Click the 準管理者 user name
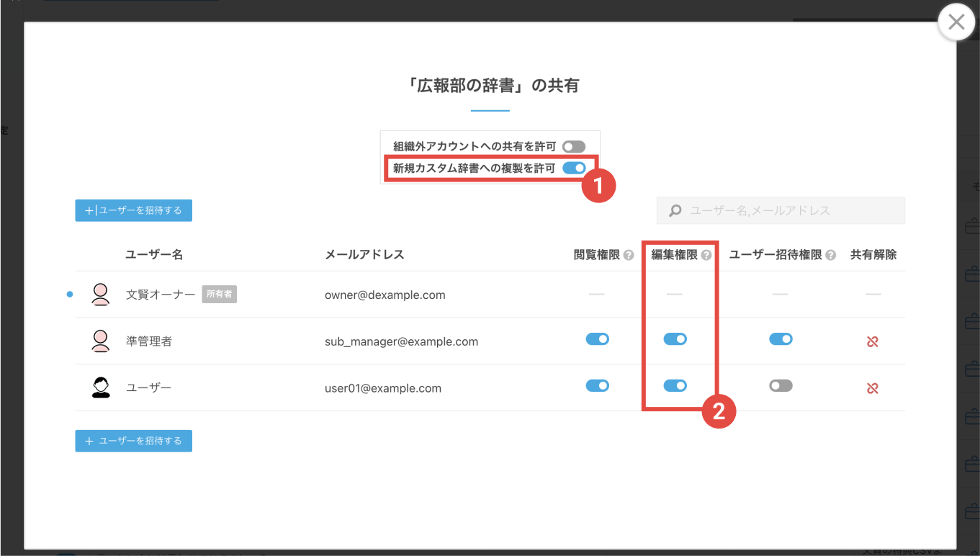 click(149, 341)
